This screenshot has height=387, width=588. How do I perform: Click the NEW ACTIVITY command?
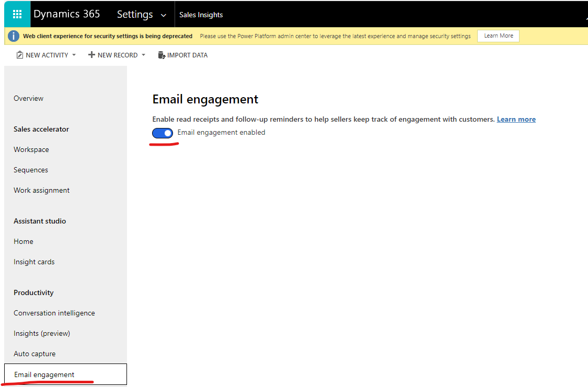tap(46, 55)
